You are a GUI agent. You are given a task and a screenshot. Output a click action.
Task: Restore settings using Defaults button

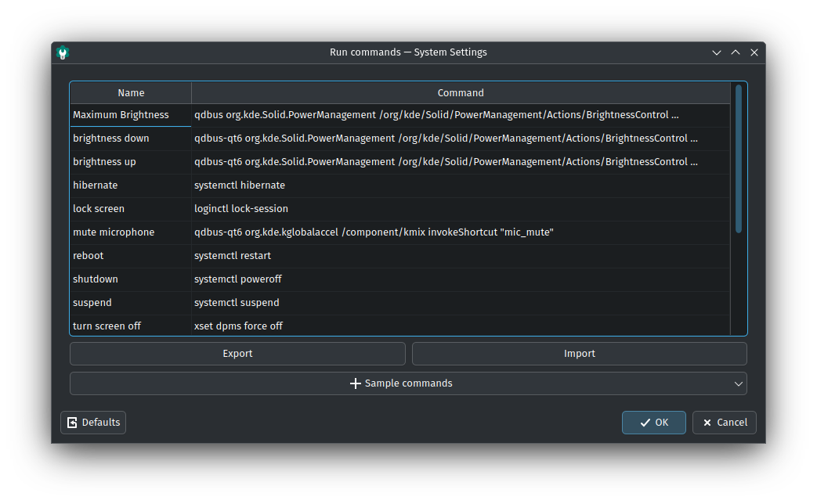[x=93, y=423]
